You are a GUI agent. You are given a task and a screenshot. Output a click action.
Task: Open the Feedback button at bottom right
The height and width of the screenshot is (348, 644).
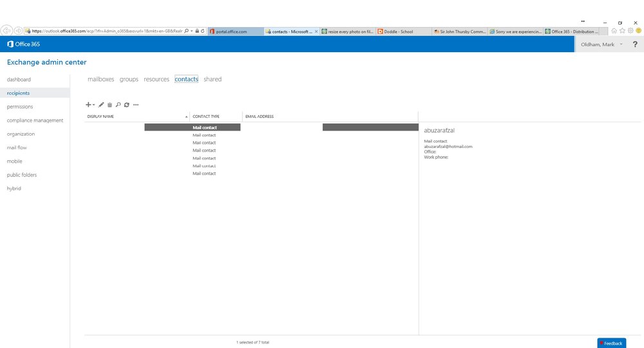pos(612,343)
